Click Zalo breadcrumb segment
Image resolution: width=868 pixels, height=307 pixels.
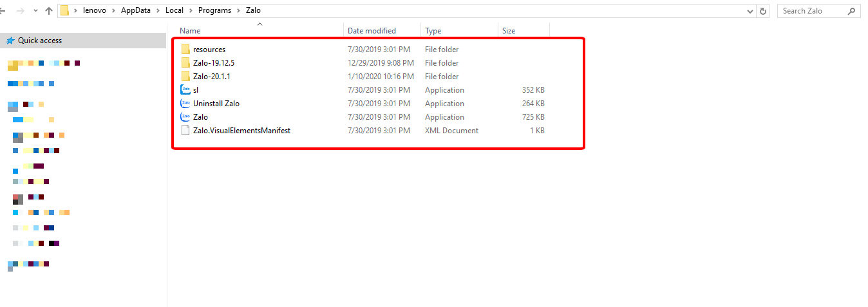254,10
